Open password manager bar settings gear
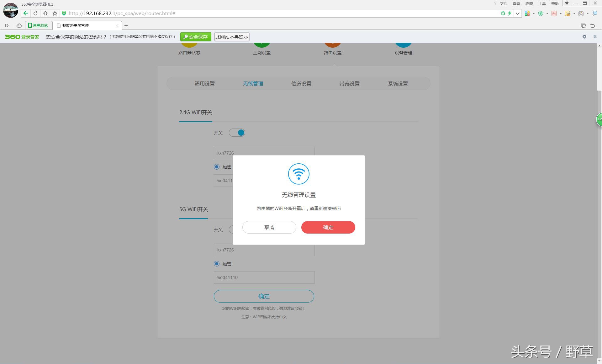The height and width of the screenshot is (364, 602). click(584, 37)
